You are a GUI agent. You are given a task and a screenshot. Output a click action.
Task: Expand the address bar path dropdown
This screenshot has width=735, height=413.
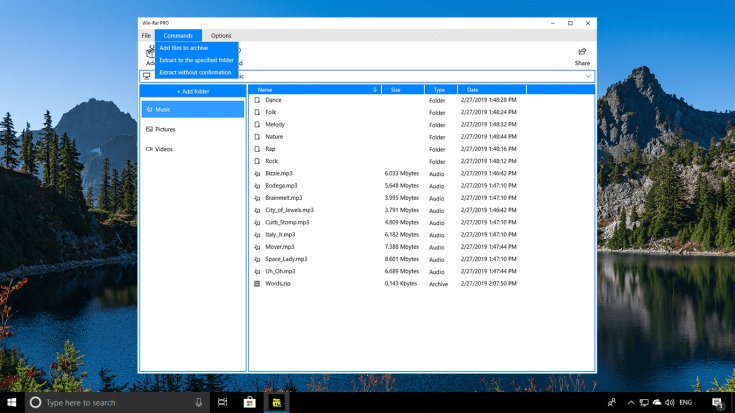coord(588,76)
